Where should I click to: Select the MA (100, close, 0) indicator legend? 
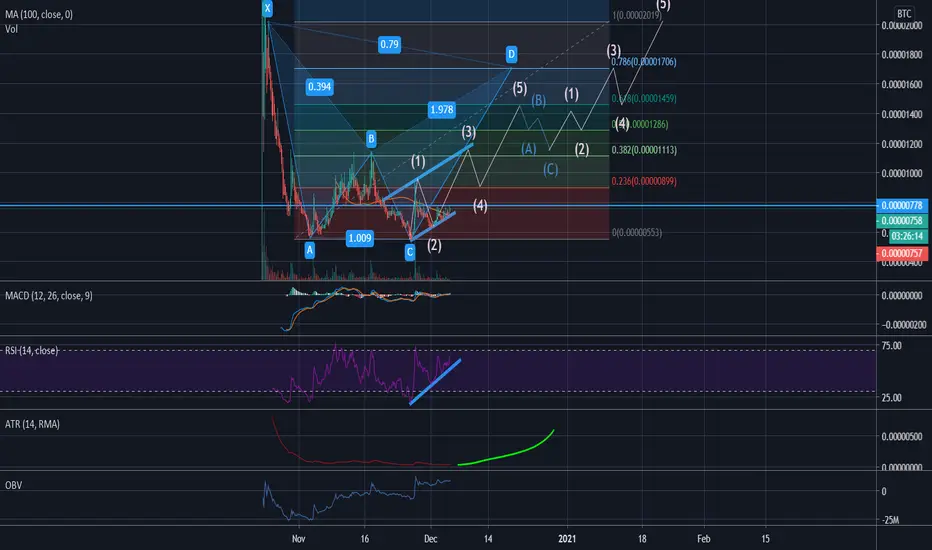click(39, 14)
